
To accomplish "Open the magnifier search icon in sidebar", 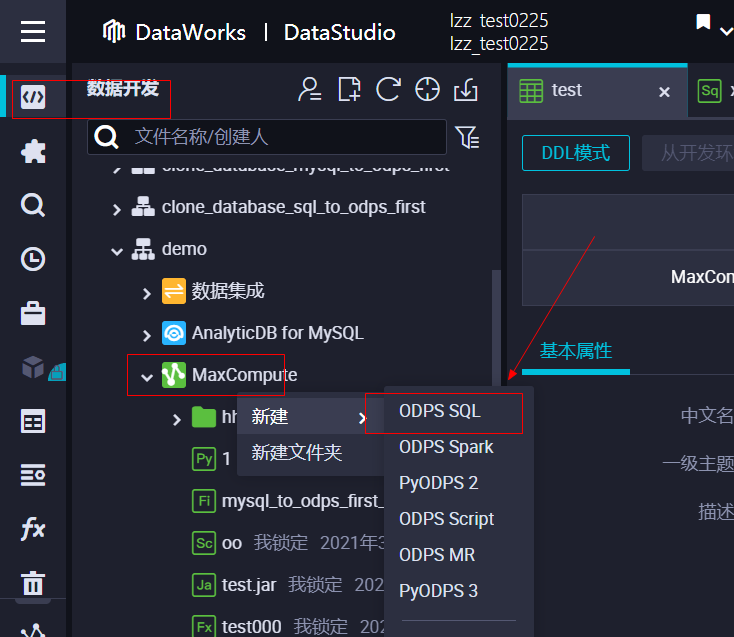I will (x=33, y=205).
